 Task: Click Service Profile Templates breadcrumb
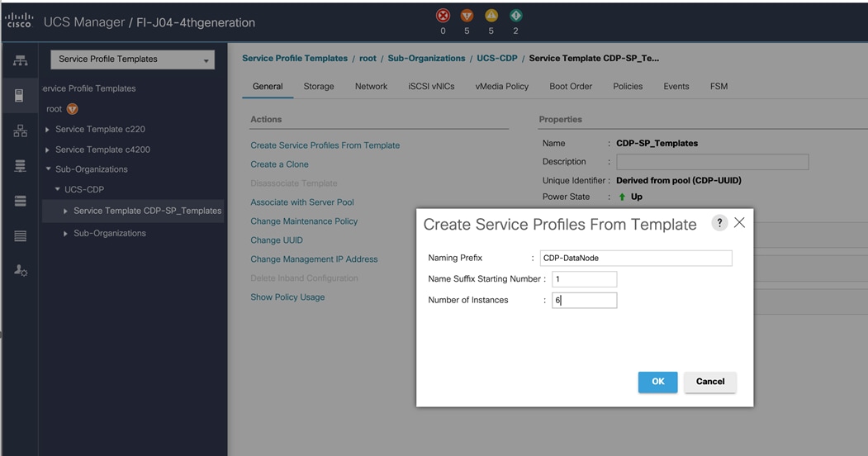click(295, 59)
